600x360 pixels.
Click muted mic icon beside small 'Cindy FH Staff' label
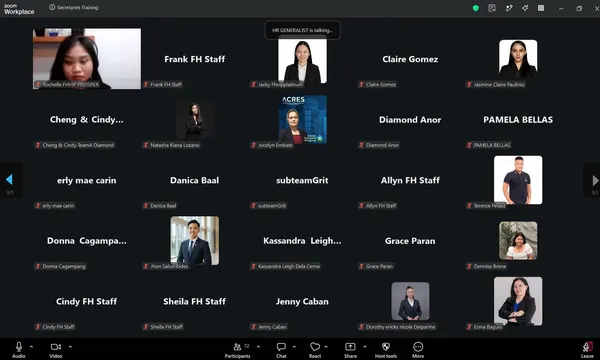tap(38, 326)
